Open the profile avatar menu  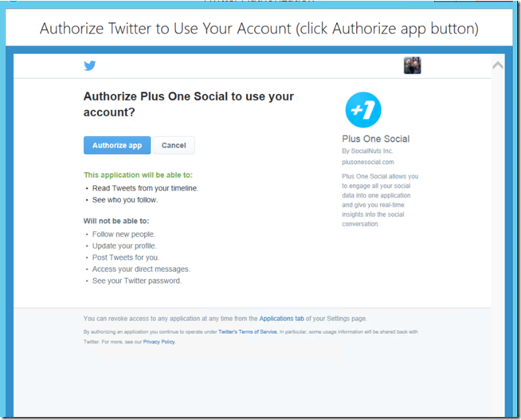click(412, 65)
